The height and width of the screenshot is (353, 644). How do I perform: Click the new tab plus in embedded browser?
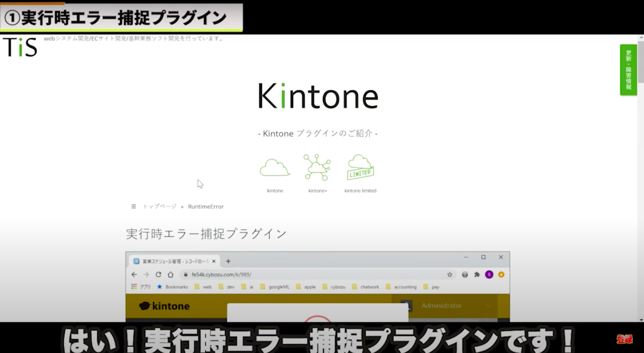(228, 261)
